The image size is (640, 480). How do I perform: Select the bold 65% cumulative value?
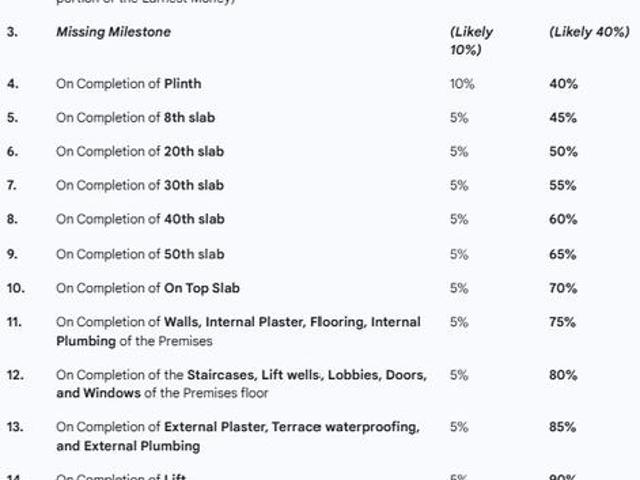point(562,254)
